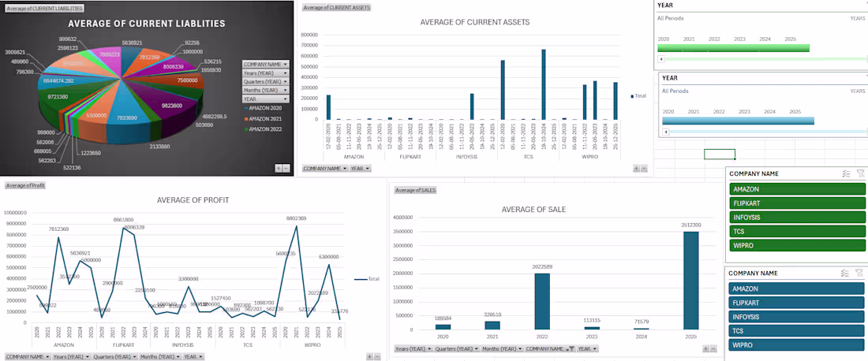This screenshot has width=868, height=361.
Task: Open YEAR dropdown under Sale chart
Action: (x=587, y=349)
